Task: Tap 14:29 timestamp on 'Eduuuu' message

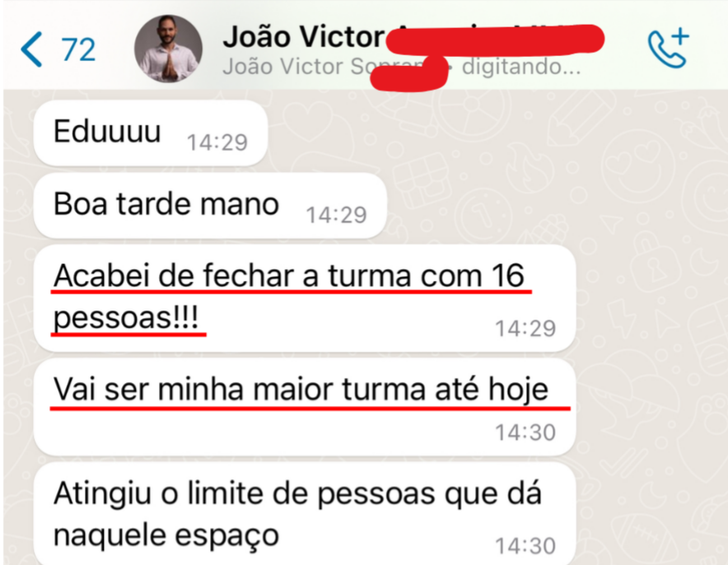Action: pyautogui.click(x=217, y=142)
